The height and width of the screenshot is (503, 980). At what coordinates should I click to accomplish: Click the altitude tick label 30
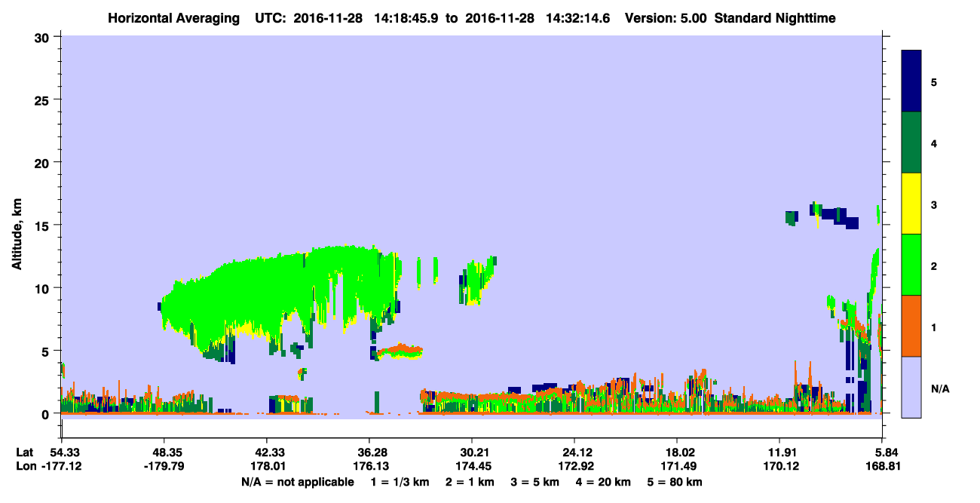pyautogui.click(x=43, y=36)
